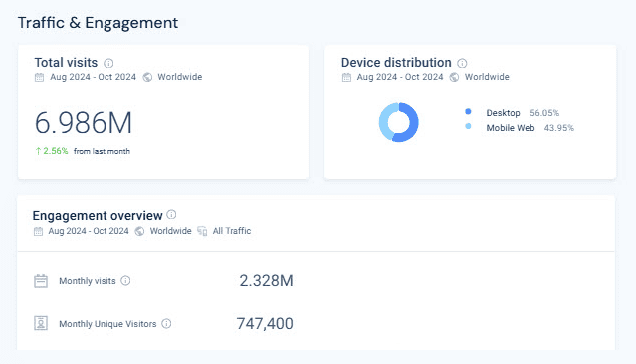This screenshot has width=636, height=364.
Task: Click the info icon next to Total visits
Action: coord(108,63)
